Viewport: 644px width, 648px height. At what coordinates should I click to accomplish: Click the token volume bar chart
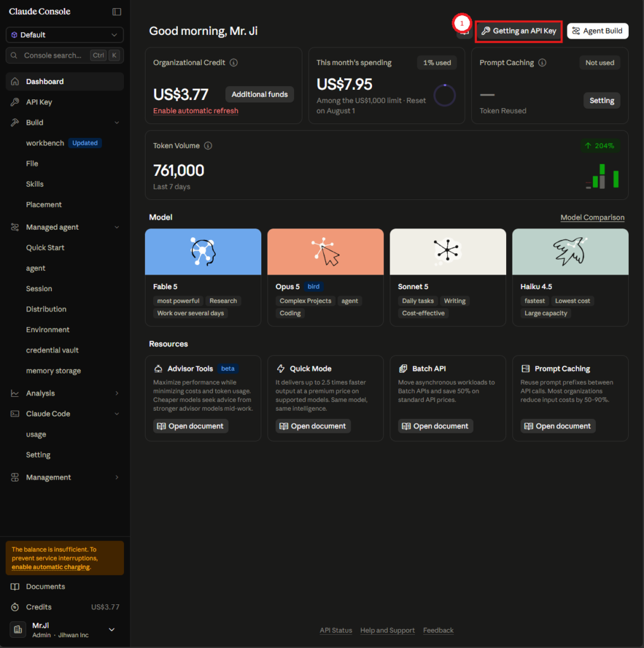coord(602,177)
